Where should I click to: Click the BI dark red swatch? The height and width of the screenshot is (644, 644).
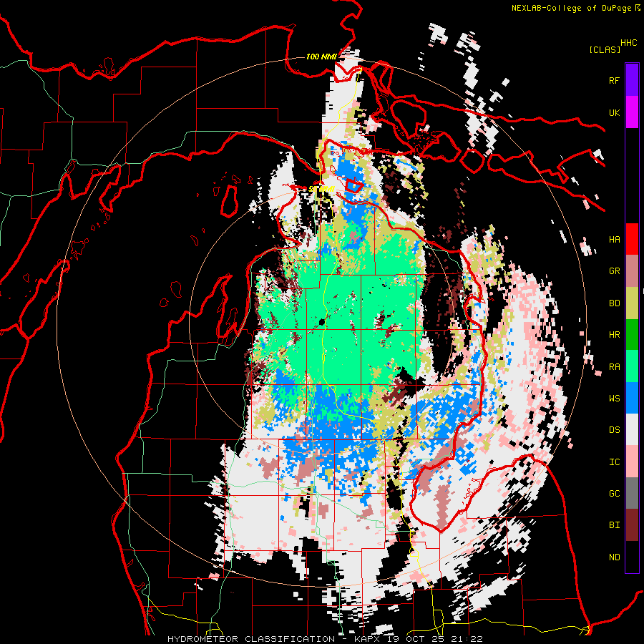pos(632,525)
